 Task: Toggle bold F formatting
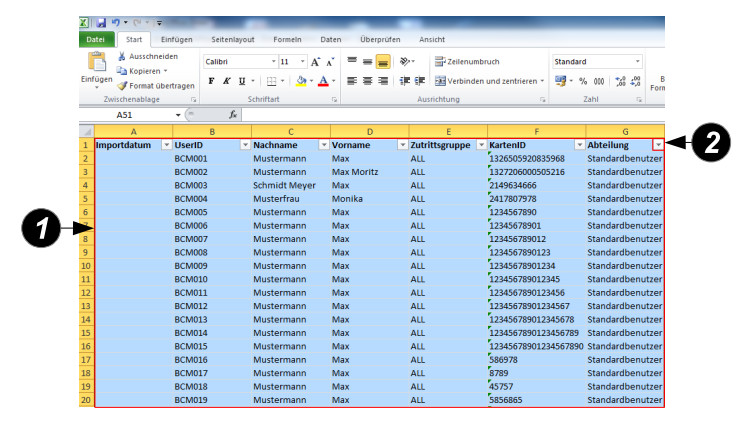(211, 81)
